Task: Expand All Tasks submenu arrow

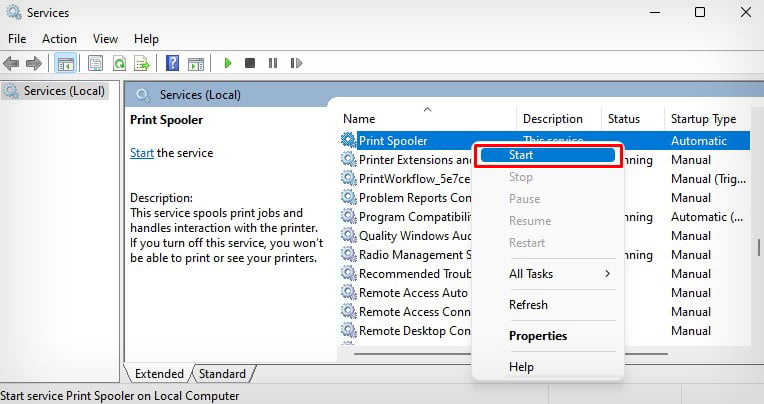Action: coord(608,273)
